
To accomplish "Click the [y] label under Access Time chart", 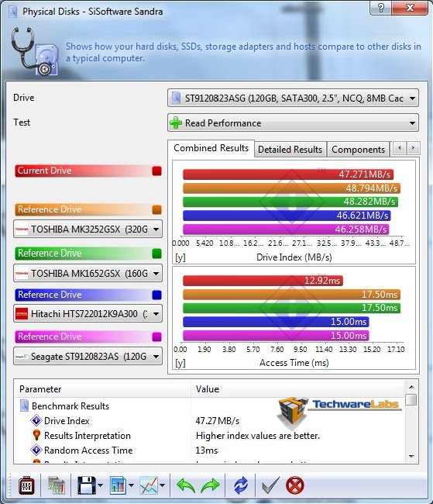I will click(180, 363).
